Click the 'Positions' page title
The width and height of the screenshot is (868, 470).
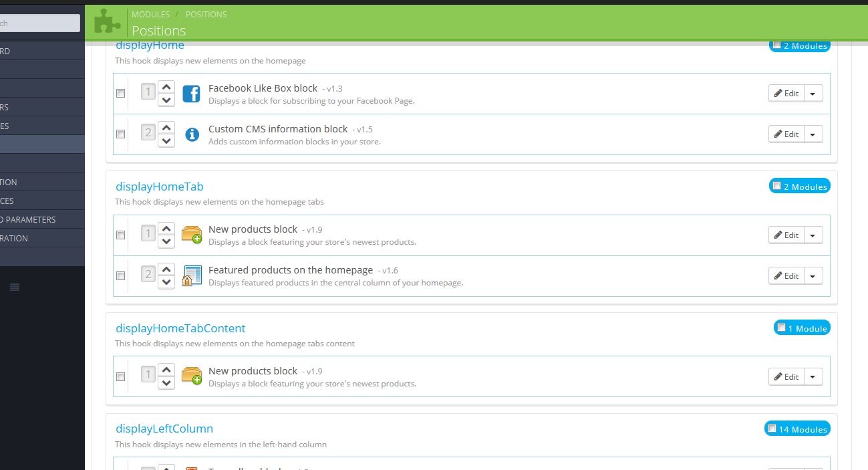[159, 30]
